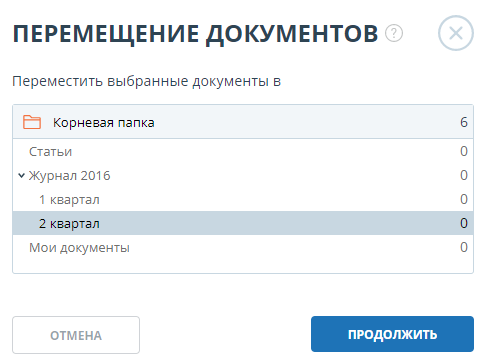This screenshot has width=490, height=362.
Task: Open help via the question mark icon
Action: coord(394,33)
